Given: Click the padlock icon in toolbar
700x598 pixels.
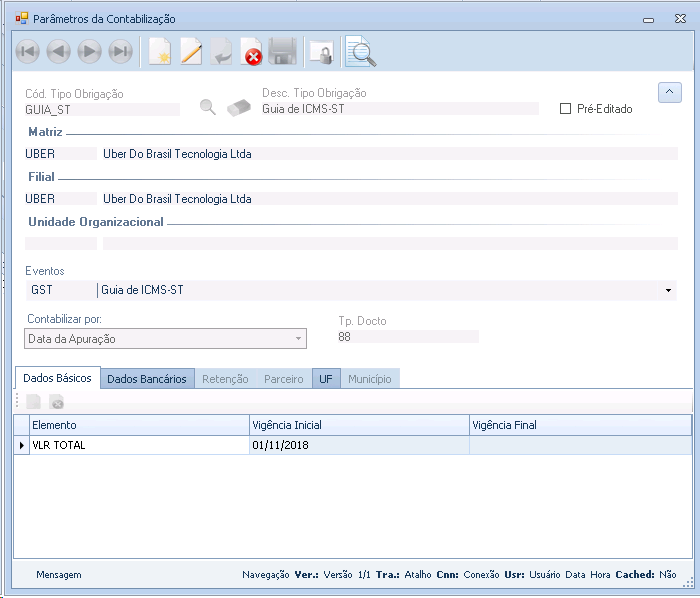Looking at the screenshot, I should click(321, 53).
